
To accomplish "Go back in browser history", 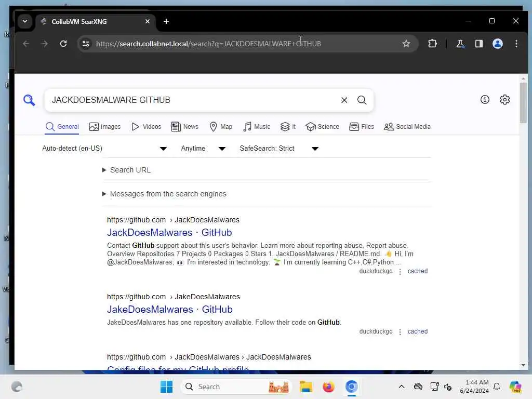I will click(26, 44).
